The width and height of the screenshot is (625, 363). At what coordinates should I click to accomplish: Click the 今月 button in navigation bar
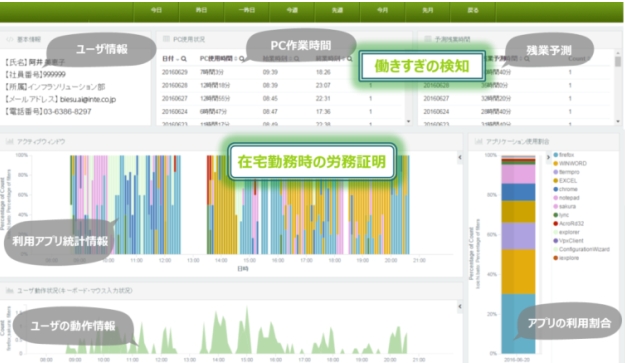[x=383, y=11]
